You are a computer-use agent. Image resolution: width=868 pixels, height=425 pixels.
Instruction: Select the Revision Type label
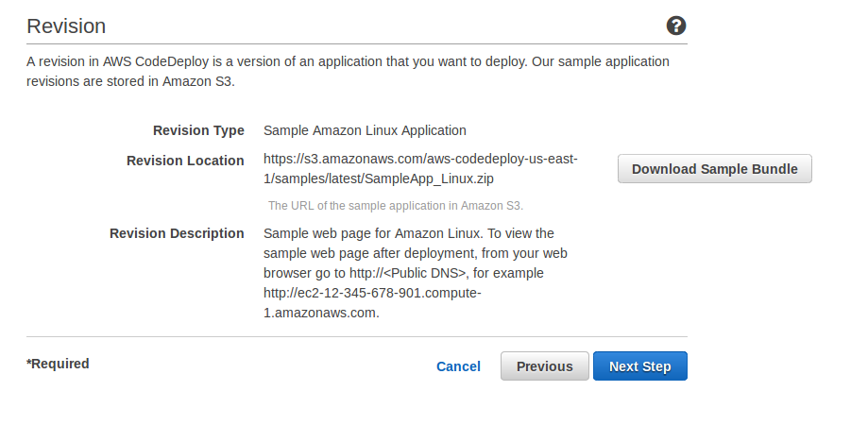[198, 130]
